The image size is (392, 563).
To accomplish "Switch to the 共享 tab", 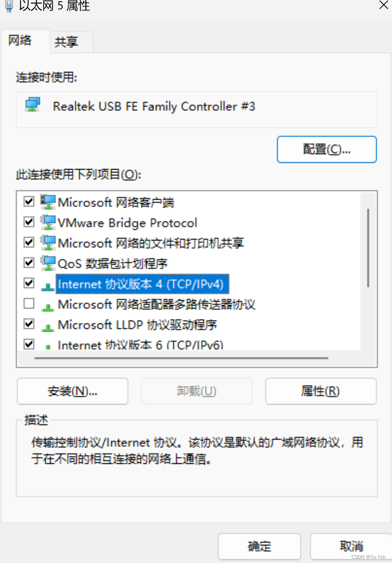I will click(x=67, y=42).
